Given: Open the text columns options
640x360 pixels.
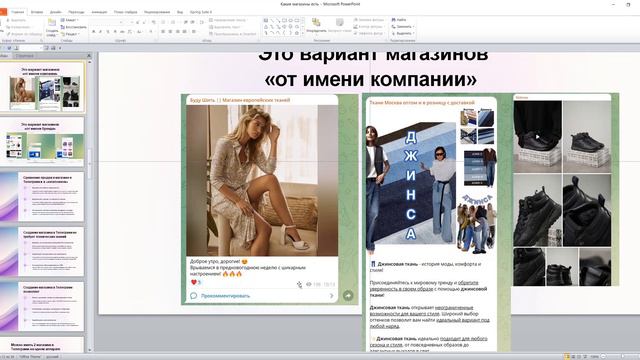Looking at the screenshot, I should [193, 31].
